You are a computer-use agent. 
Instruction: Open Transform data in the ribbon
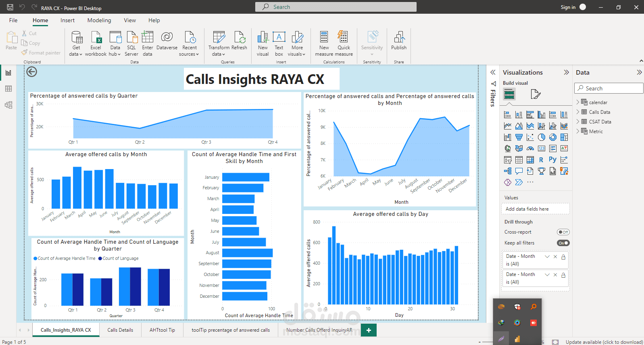[x=219, y=44]
